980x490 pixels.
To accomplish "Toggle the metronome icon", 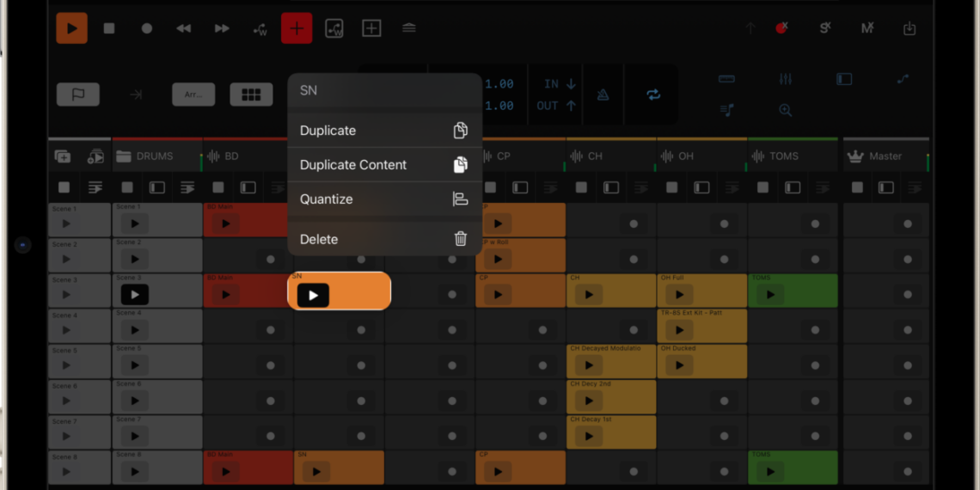I will tap(603, 95).
